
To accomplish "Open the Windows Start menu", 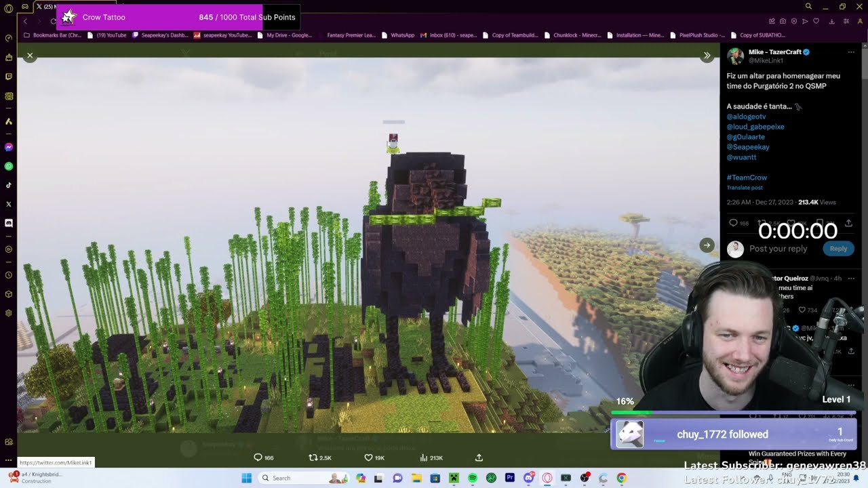I will [x=246, y=478].
